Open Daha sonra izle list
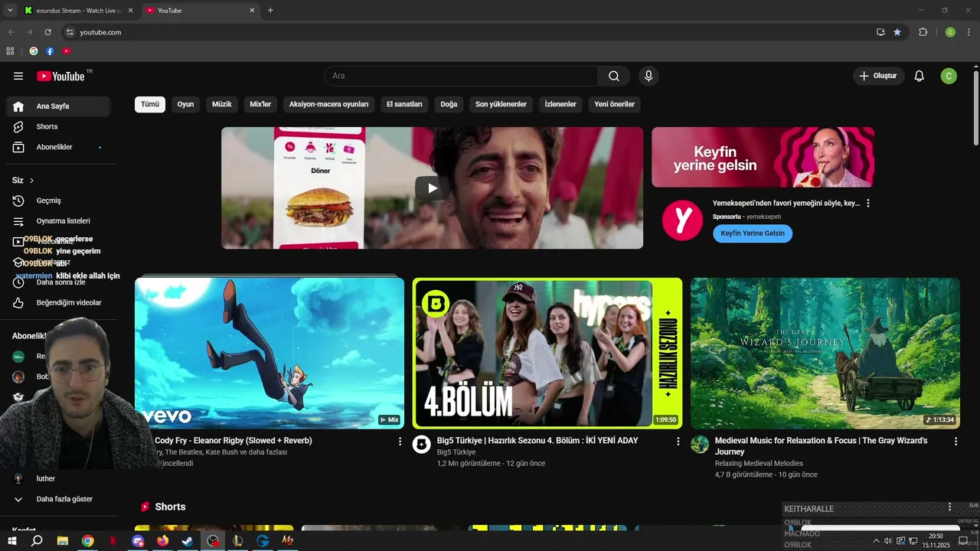Image resolution: width=980 pixels, height=551 pixels. 58,282
